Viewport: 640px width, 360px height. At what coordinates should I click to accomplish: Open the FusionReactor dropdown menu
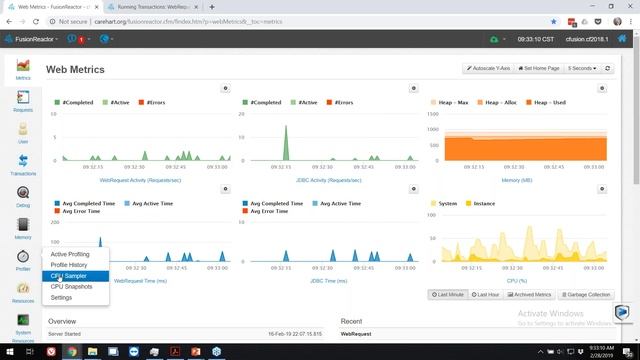[32, 39]
